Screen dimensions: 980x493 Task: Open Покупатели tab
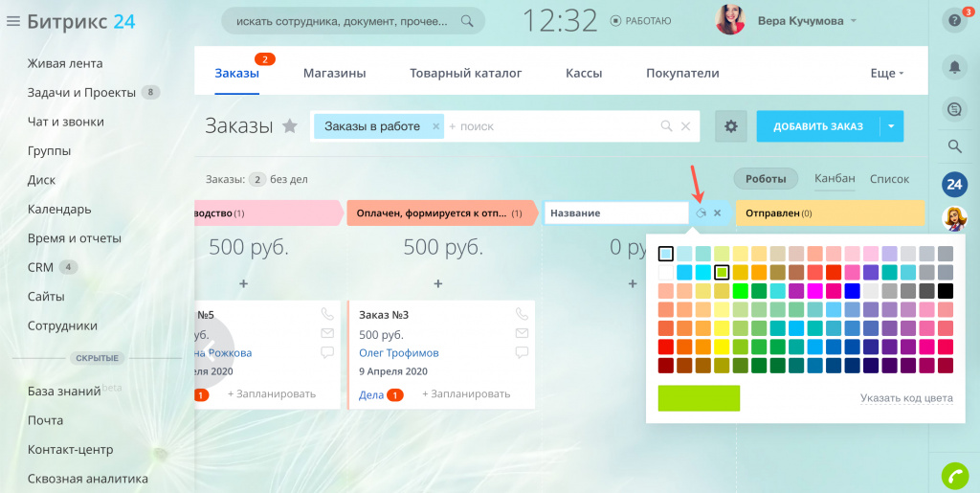tap(682, 73)
